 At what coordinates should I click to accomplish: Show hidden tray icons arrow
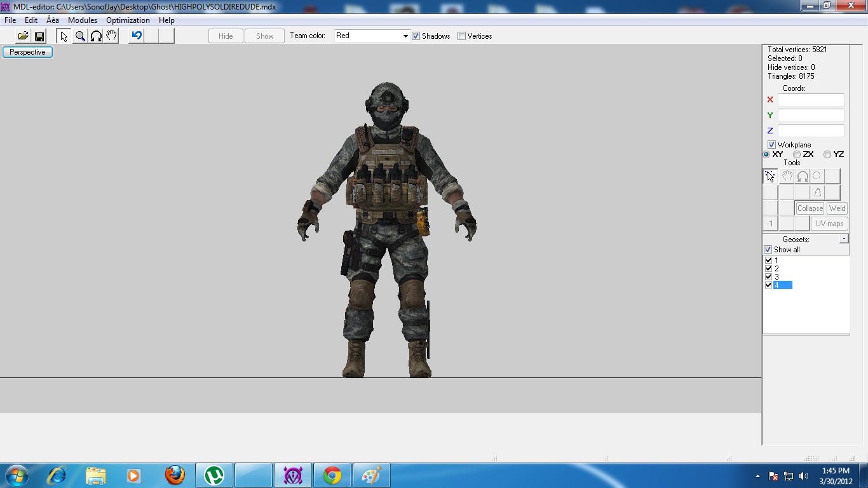click(757, 476)
